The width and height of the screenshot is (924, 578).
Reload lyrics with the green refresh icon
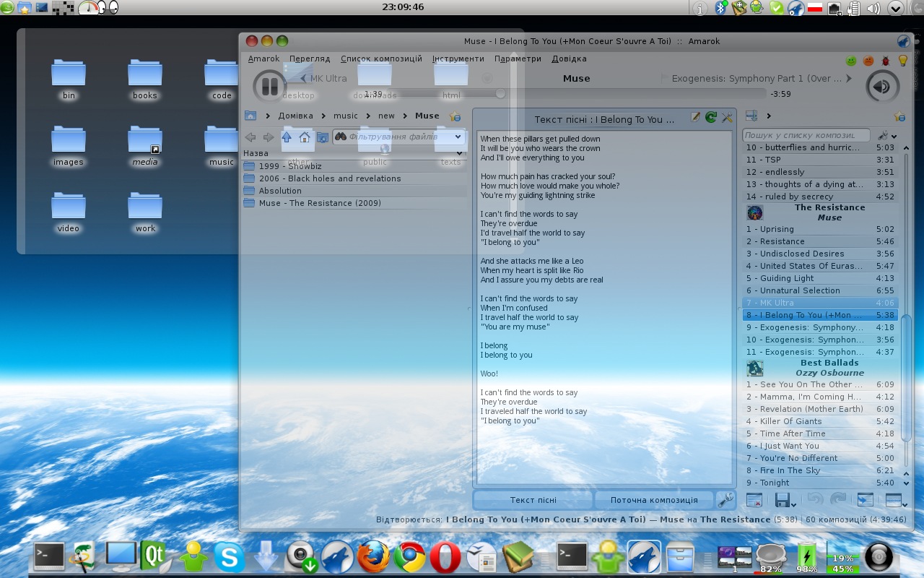click(711, 117)
